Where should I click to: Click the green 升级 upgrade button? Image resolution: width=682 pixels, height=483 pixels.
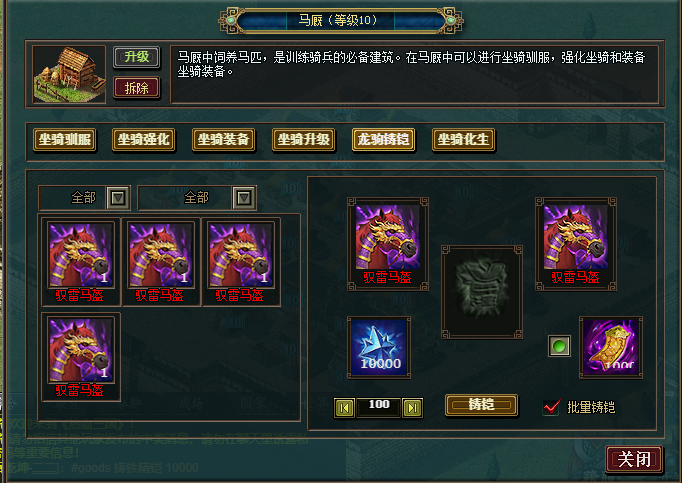(x=137, y=57)
